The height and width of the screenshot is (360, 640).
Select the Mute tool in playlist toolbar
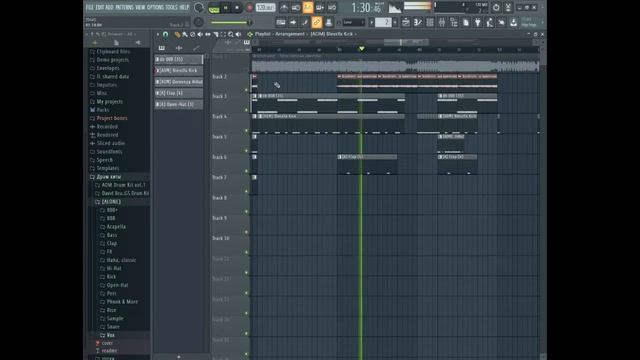[200, 34]
